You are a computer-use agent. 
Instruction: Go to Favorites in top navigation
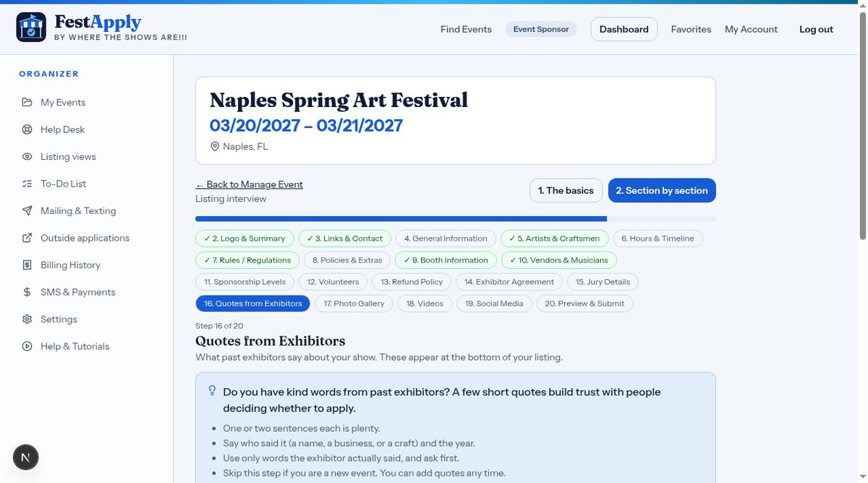[691, 30]
